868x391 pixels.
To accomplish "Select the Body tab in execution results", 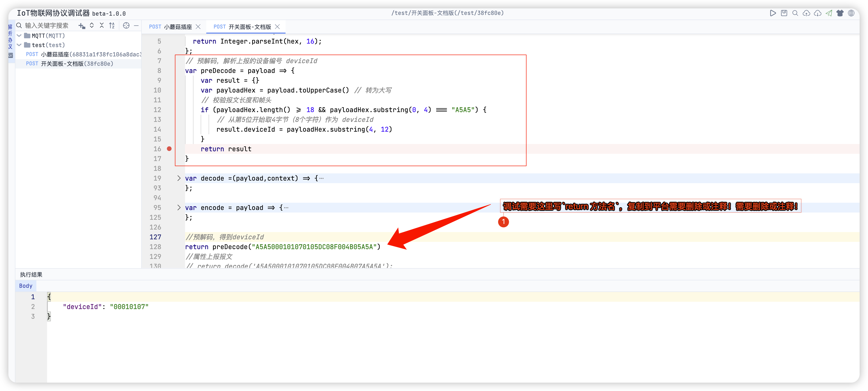I will click(26, 286).
